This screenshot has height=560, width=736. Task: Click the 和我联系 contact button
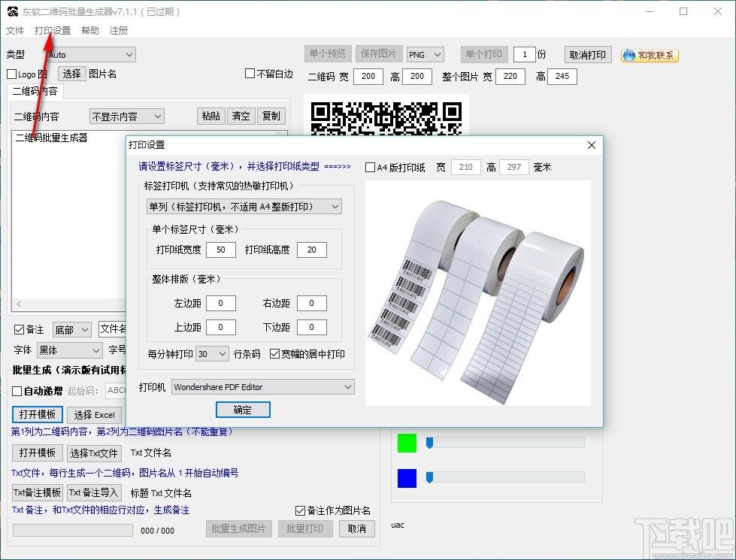[650, 56]
